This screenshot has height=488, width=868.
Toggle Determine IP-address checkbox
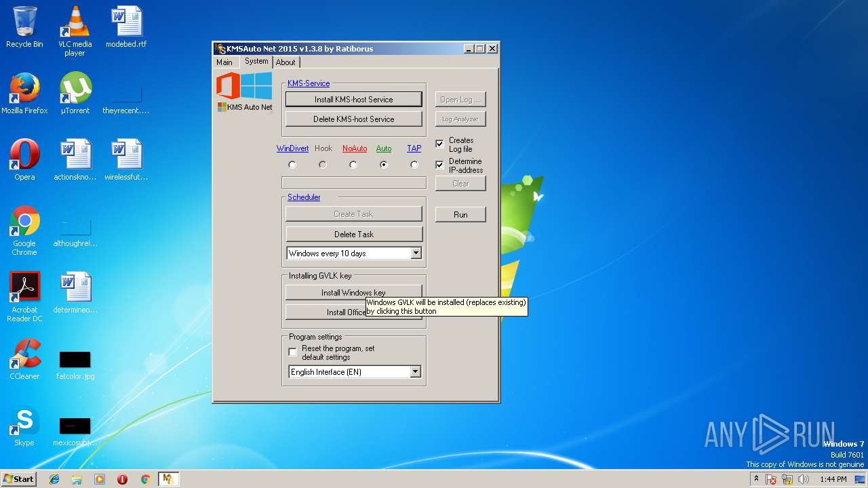439,165
